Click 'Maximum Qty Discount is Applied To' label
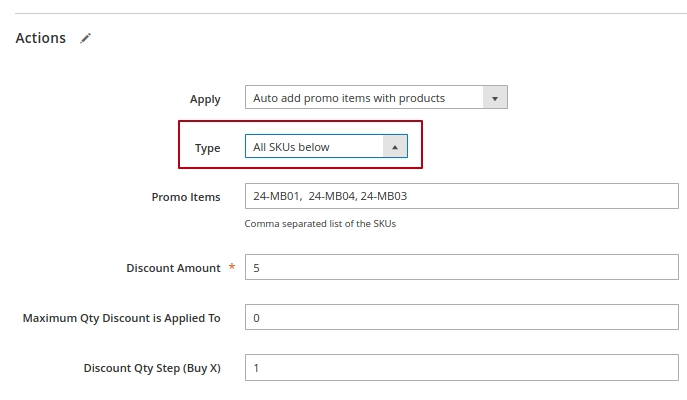Image resolution: width=687 pixels, height=400 pixels. point(121,318)
